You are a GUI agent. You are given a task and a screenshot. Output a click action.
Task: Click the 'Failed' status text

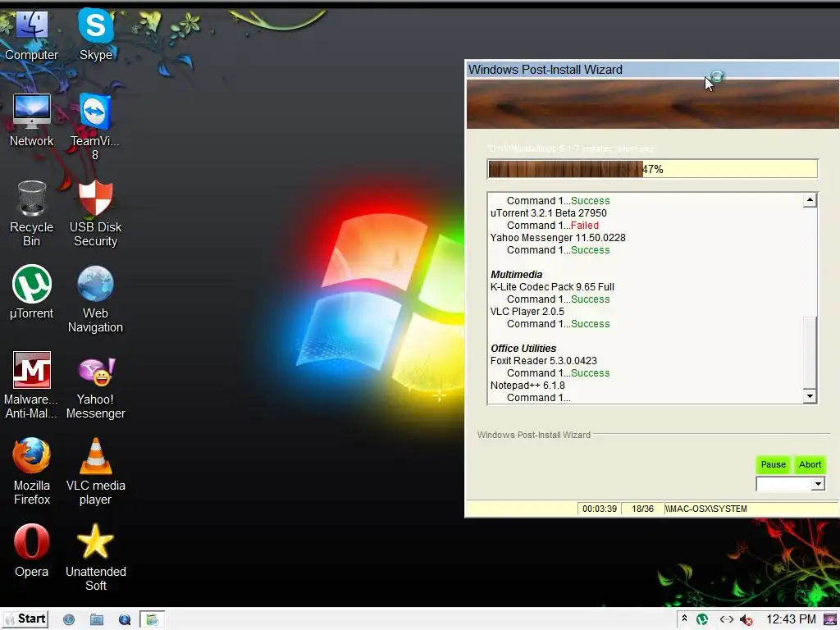coord(584,225)
